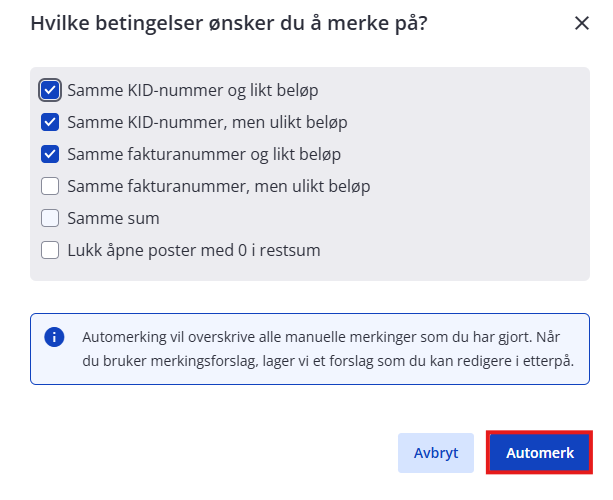Click the label text 'Samme fakturanummer og likt beløp'
613x500 pixels.
tap(204, 154)
